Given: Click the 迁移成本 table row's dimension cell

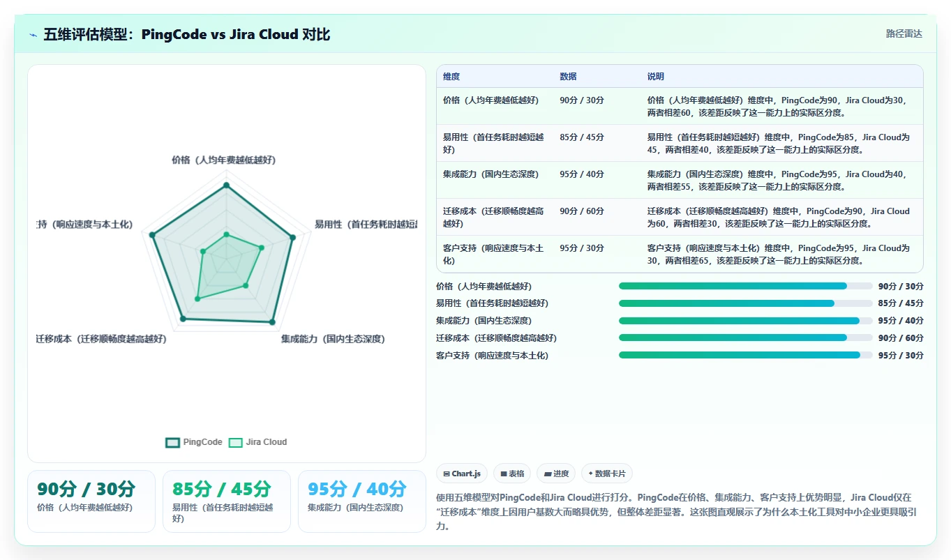Looking at the screenshot, I should tap(493, 217).
